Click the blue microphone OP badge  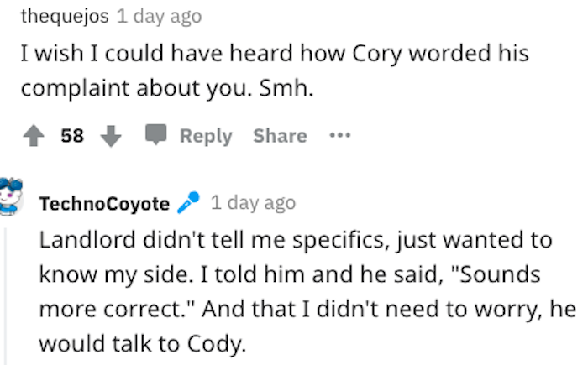(x=188, y=202)
